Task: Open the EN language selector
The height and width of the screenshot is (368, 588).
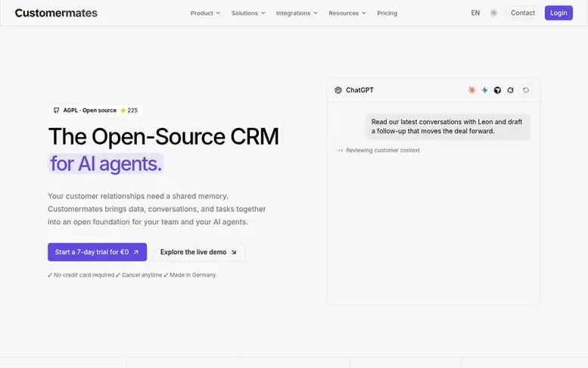Action: coord(475,13)
